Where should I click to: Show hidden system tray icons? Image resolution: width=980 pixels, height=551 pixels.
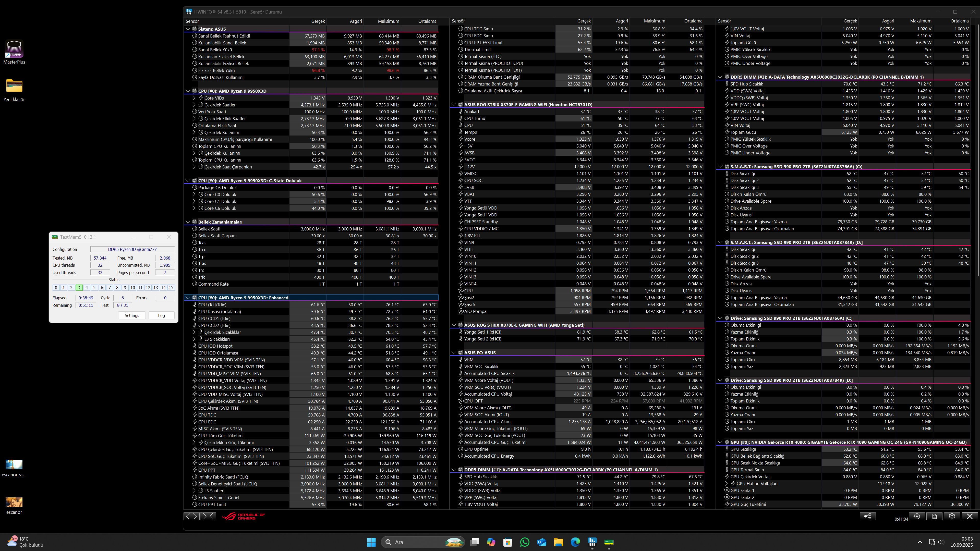(920, 542)
